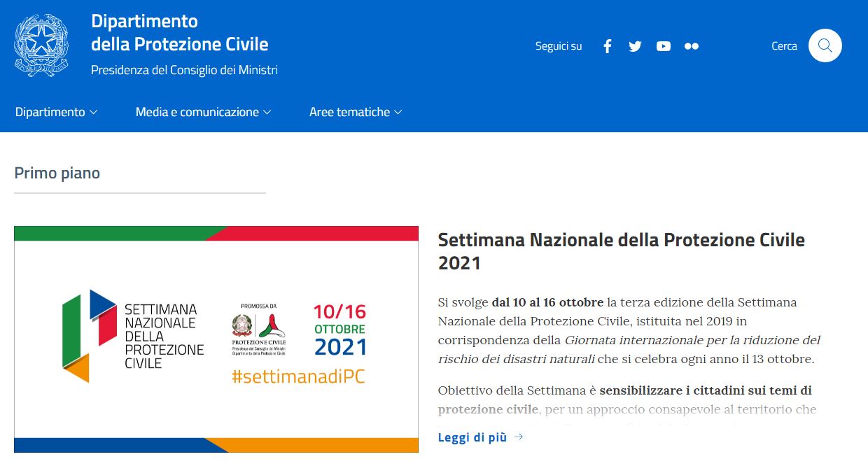The image size is (868, 466).
Task: Click Dipartimento della Protezione Civile site title
Action: [x=179, y=33]
